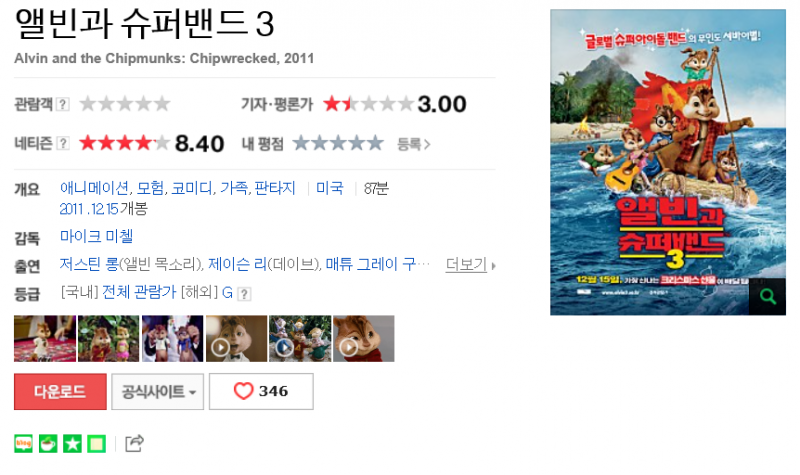This screenshot has width=800, height=475.
Task: Open director 마이크 미첼 link
Action: pyautogui.click(x=96, y=236)
